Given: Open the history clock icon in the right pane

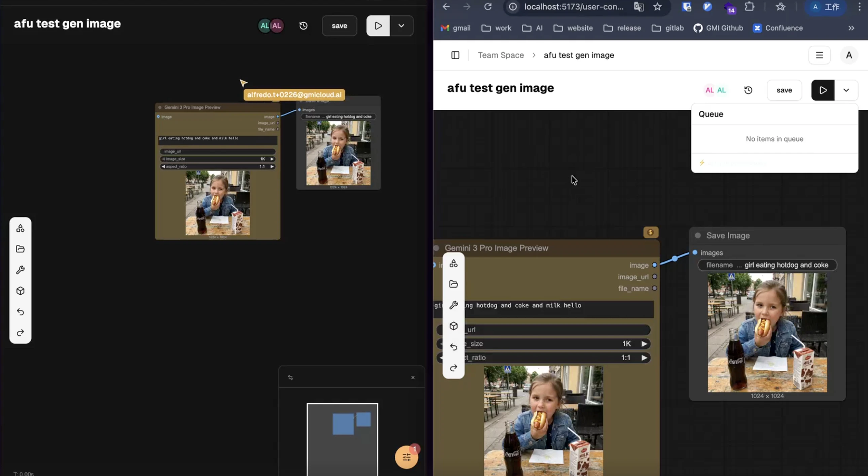Looking at the screenshot, I should [748, 90].
